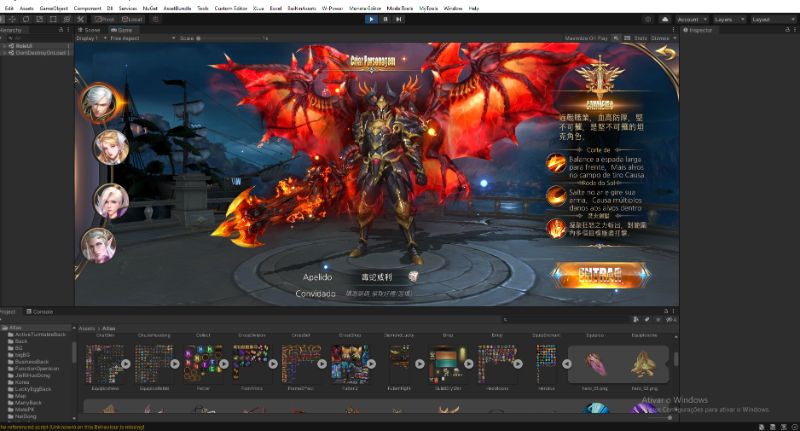Screen dimensions: 800x431
Task: Toggle the Pivot handle position button
Action: pos(104,19)
